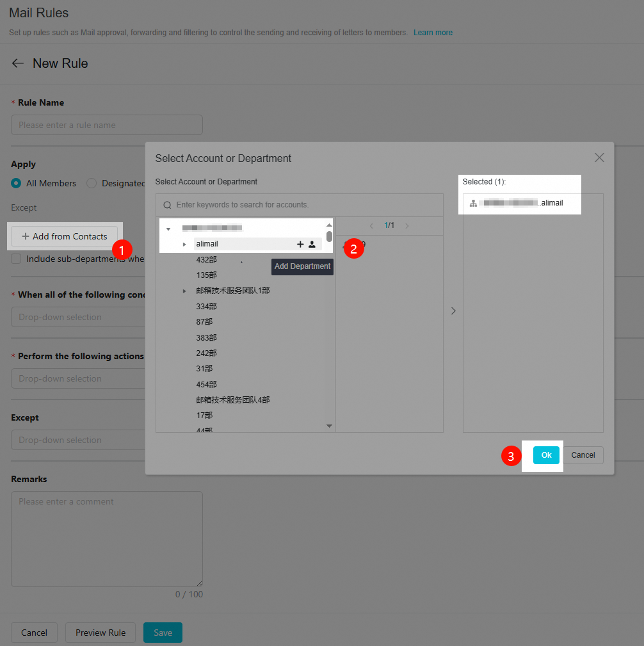
Task: Focus the account keyword search field
Action: 300,205
